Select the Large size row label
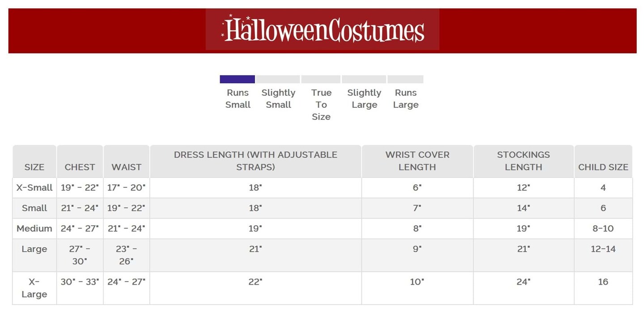Viewport: 644px width, 317px height. pyautogui.click(x=34, y=249)
